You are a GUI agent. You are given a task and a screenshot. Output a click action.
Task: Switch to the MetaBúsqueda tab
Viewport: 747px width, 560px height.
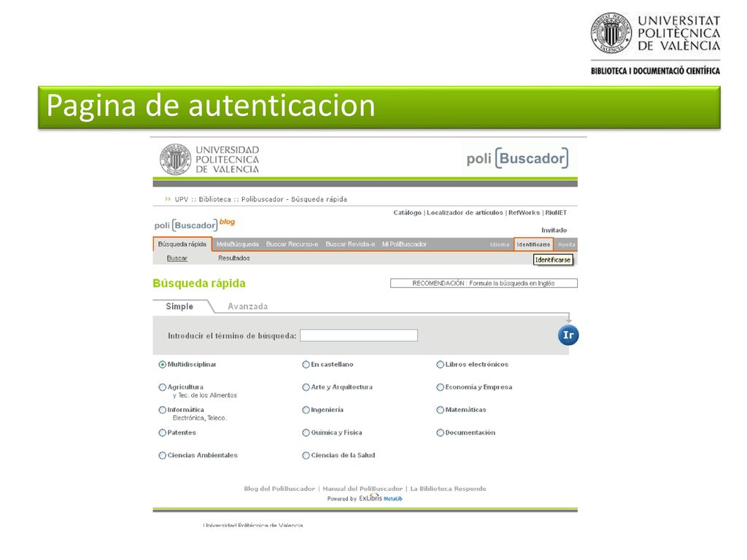pos(237,244)
